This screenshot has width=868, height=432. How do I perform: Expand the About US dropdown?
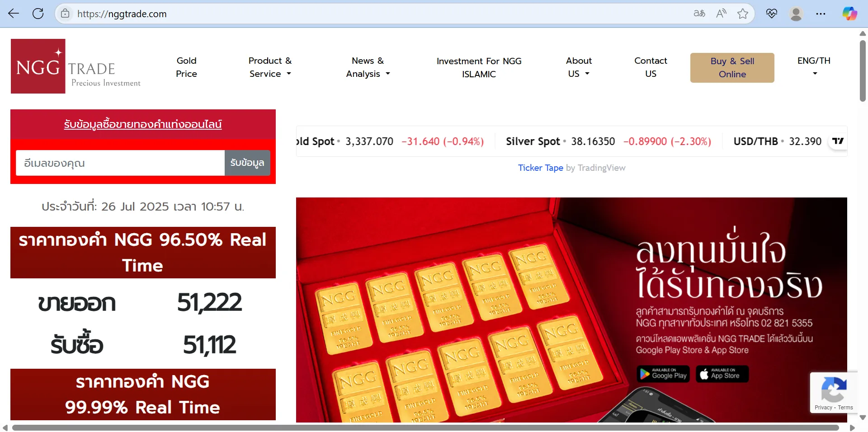pos(579,67)
